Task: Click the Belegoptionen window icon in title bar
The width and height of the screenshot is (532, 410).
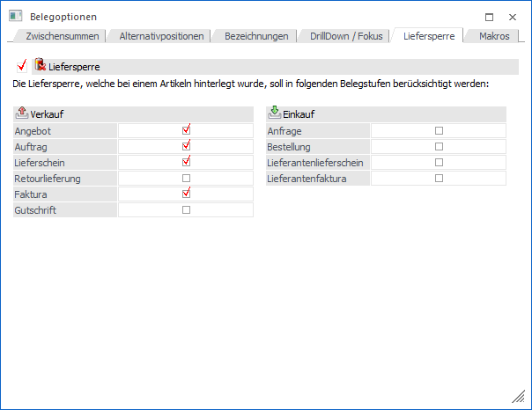Action: 15,16
